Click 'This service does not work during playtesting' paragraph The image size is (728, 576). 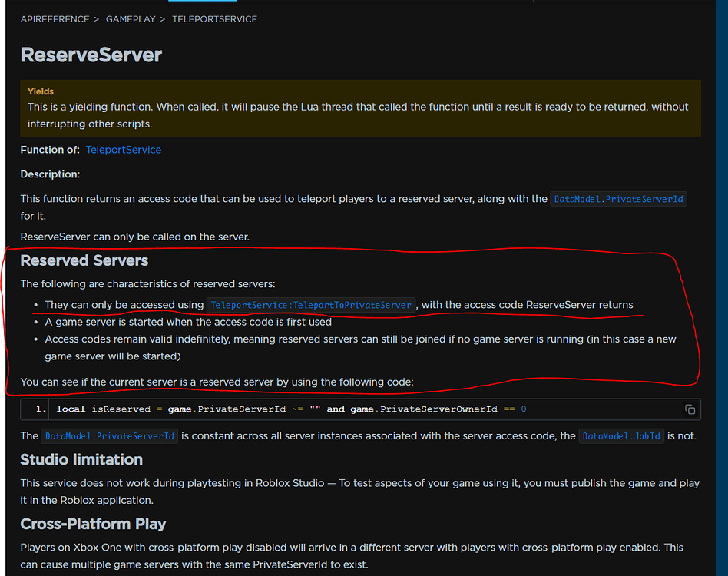360,492
